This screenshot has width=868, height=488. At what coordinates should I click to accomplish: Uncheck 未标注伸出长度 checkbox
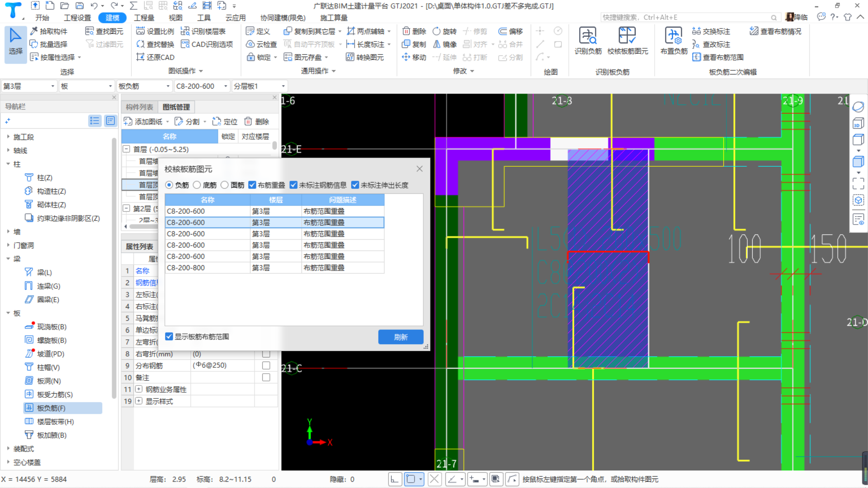coord(355,185)
